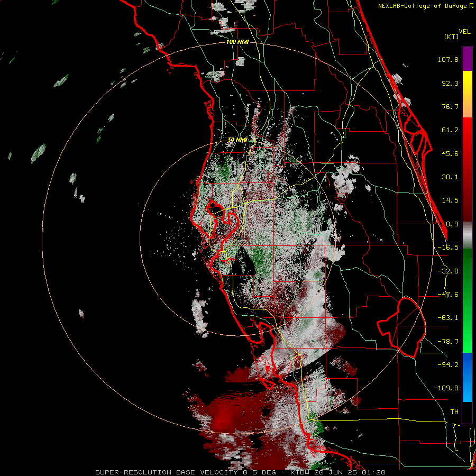Click the yellow-orange segment of velocity color bar
Screen dimensions: 476x476
pyautogui.click(x=467, y=94)
